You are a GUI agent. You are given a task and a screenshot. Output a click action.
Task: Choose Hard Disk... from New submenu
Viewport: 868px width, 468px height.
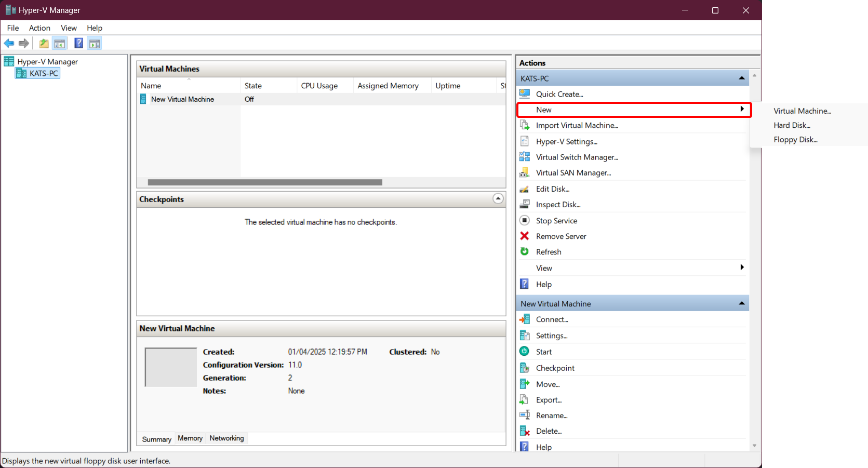(x=792, y=125)
